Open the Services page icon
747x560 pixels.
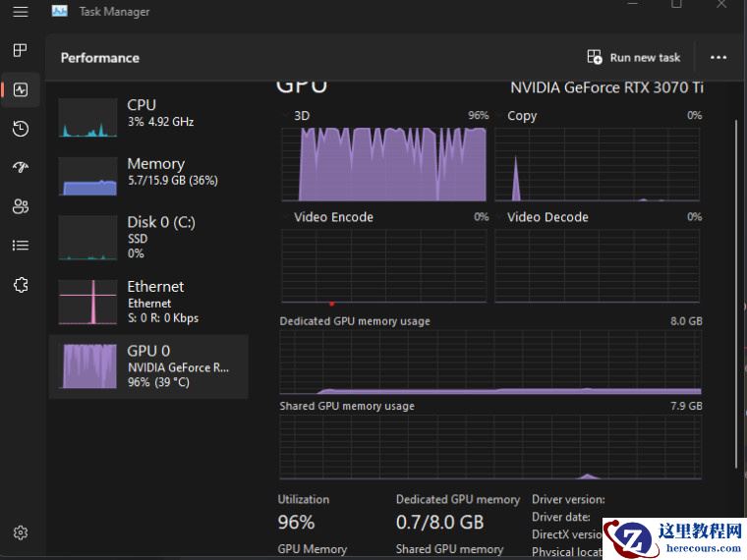pos(21,285)
